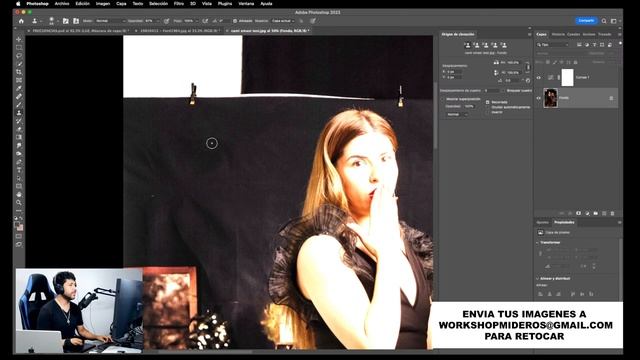The height and width of the screenshot is (360, 640).
Task: Collapse the Transformar section
Action: (537, 242)
